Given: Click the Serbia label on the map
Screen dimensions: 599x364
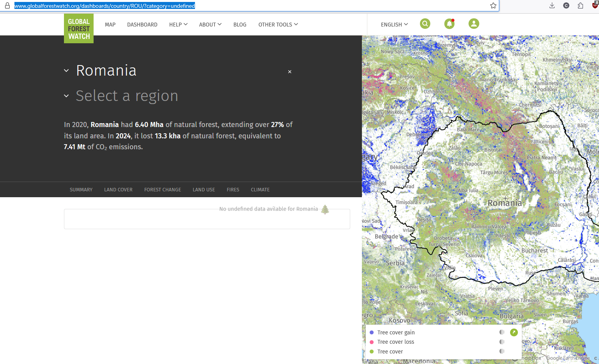Looking at the screenshot, I should [x=395, y=263].
